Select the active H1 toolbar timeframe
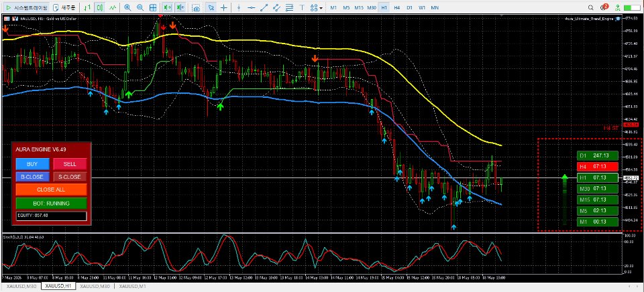The image size is (644, 292). (x=384, y=7)
